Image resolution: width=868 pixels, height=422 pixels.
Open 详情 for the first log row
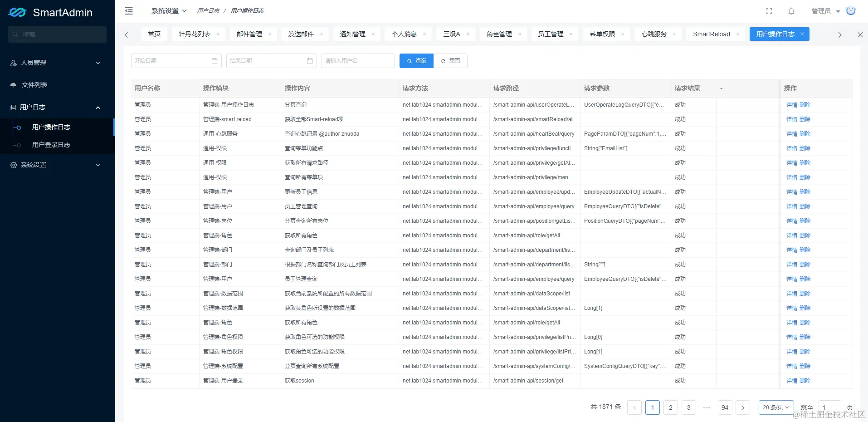pyautogui.click(x=791, y=105)
